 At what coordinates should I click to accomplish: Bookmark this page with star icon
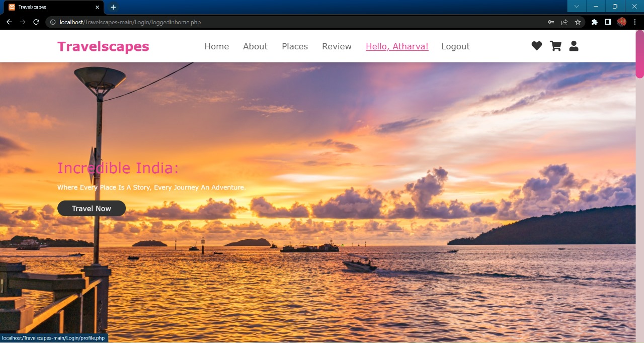point(578,22)
